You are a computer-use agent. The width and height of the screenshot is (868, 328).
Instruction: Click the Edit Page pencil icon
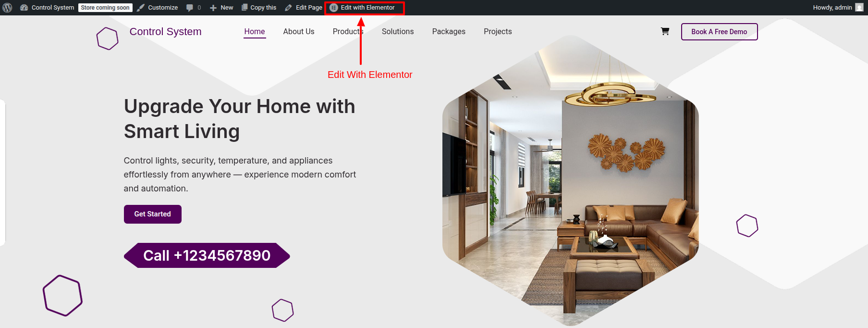288,8
